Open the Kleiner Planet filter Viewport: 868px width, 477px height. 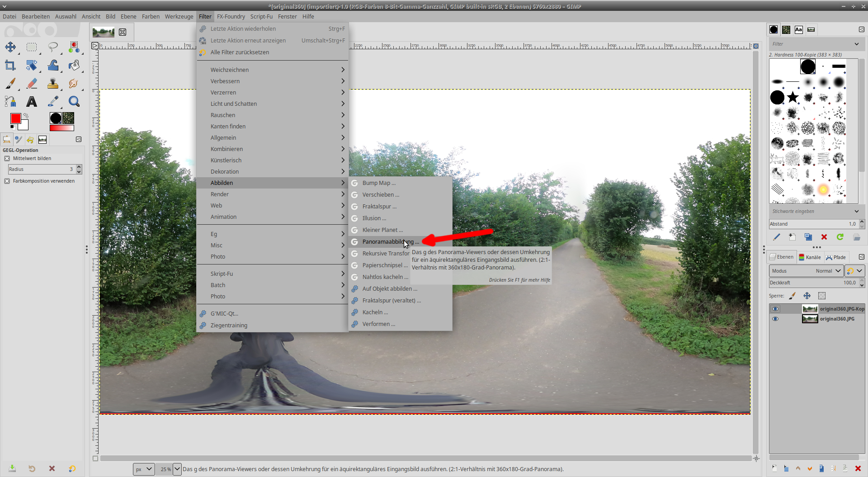[382, 230]
